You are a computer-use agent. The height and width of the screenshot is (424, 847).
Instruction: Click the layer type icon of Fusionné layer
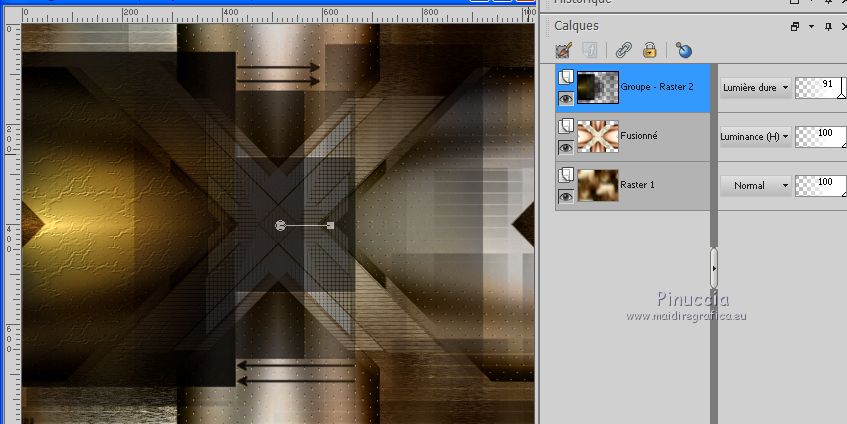tap(566, 126)
